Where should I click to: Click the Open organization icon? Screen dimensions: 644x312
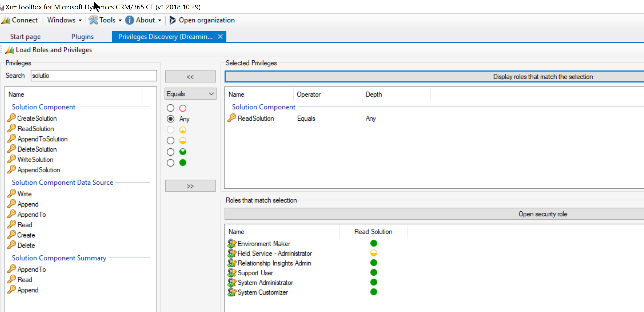click(x=172, y=20)
